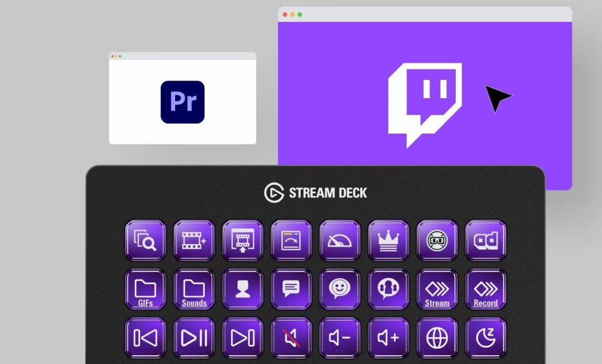The height and width of the screenshot is (364, 602).
Task: Tap the person silhouette key
Action: coord(242,289)
